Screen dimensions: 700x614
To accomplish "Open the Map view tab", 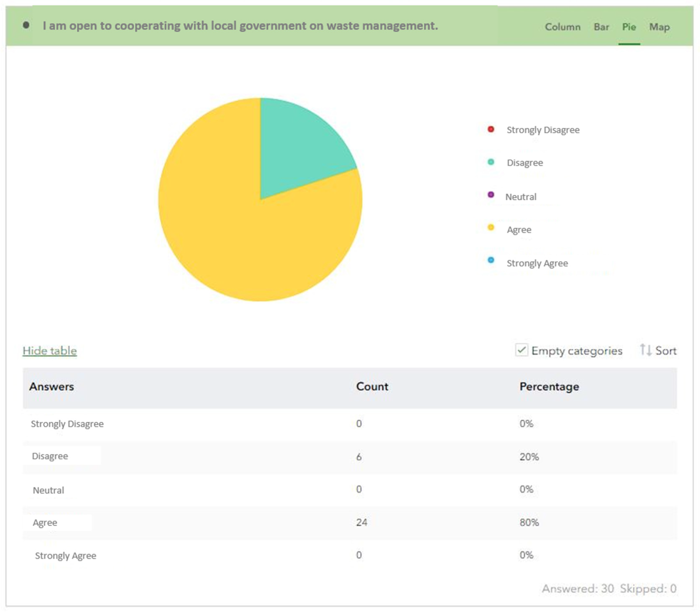I will click(x=659, y=27).
